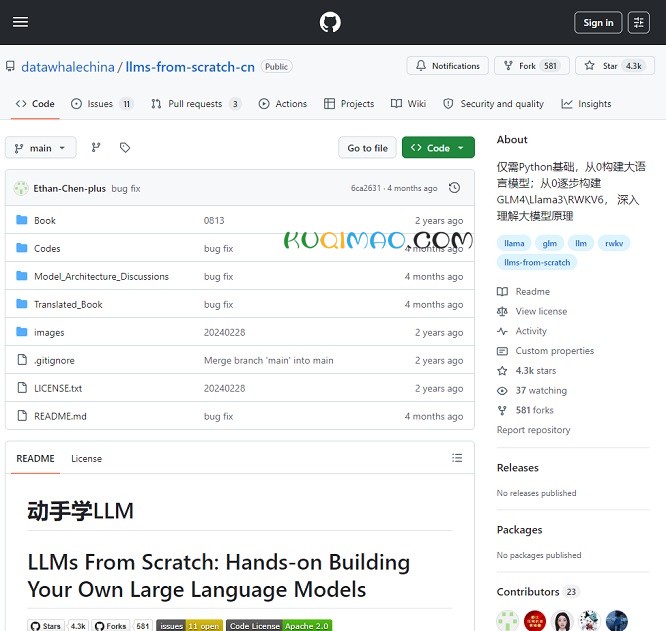Viewport: 666px width, 631px height.
Task: Select the README tab
Action: 35,459
